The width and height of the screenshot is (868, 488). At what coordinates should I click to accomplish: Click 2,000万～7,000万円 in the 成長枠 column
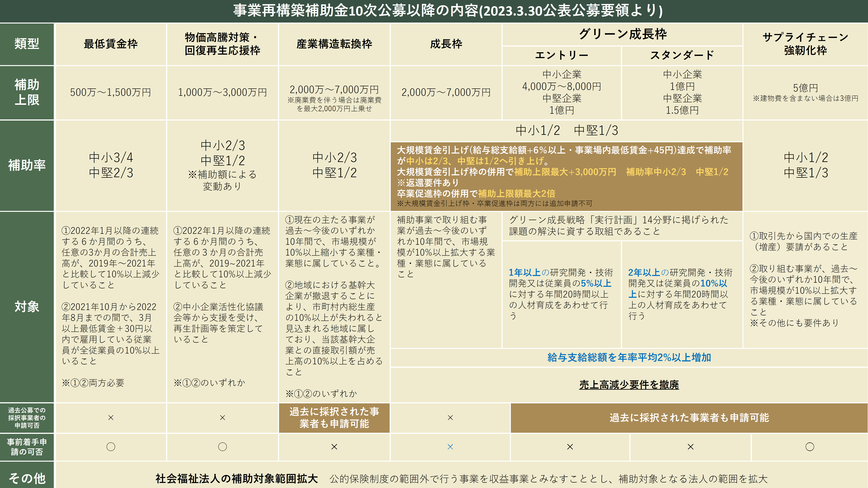pyautogui.click(x=446, y=92)
